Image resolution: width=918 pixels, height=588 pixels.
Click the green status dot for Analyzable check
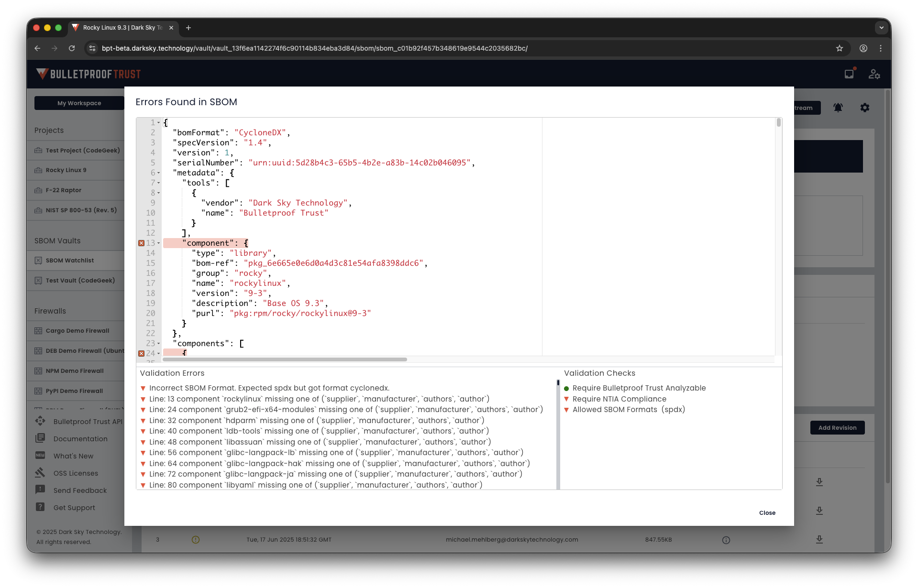[566, 389]
